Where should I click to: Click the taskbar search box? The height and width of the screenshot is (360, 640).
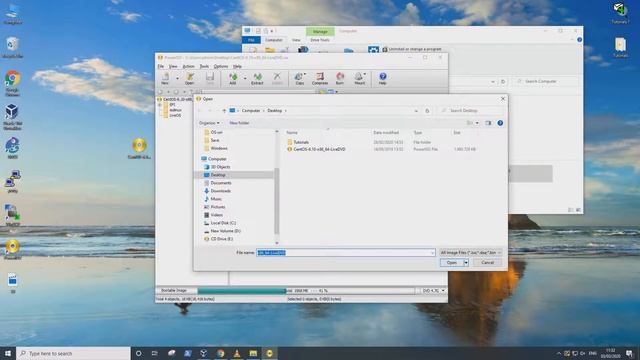point(73,353)
